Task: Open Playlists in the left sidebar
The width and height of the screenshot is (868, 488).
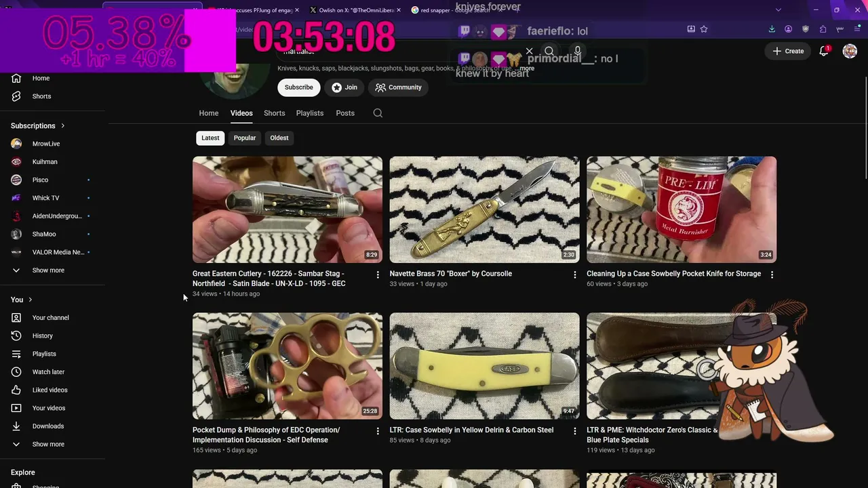Action: (x=44, y=354)
